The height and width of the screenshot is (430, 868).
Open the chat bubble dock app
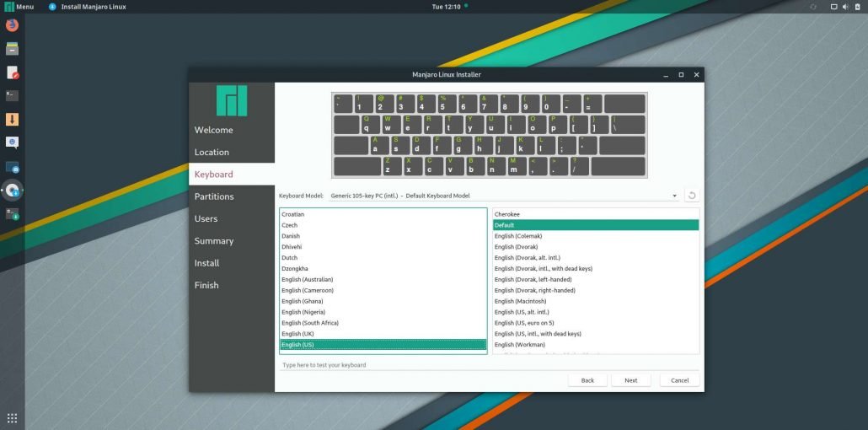point(12,142)
